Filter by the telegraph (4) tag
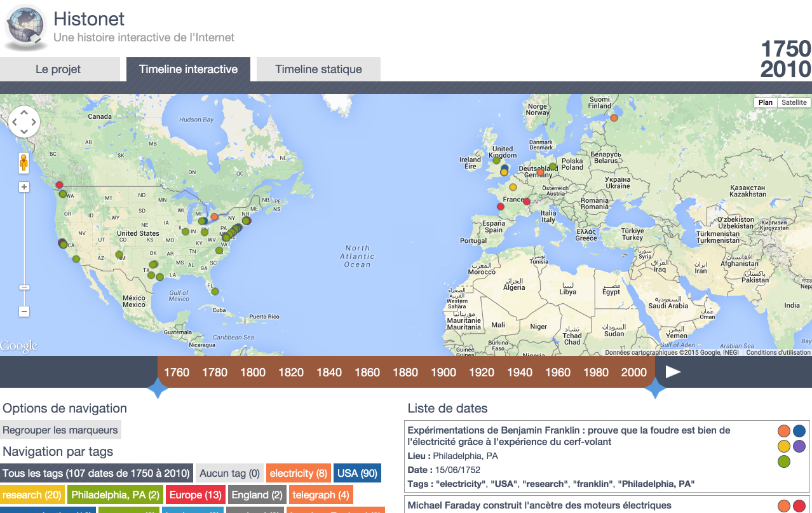The image size is (812, 513). [x=321, y=495]
